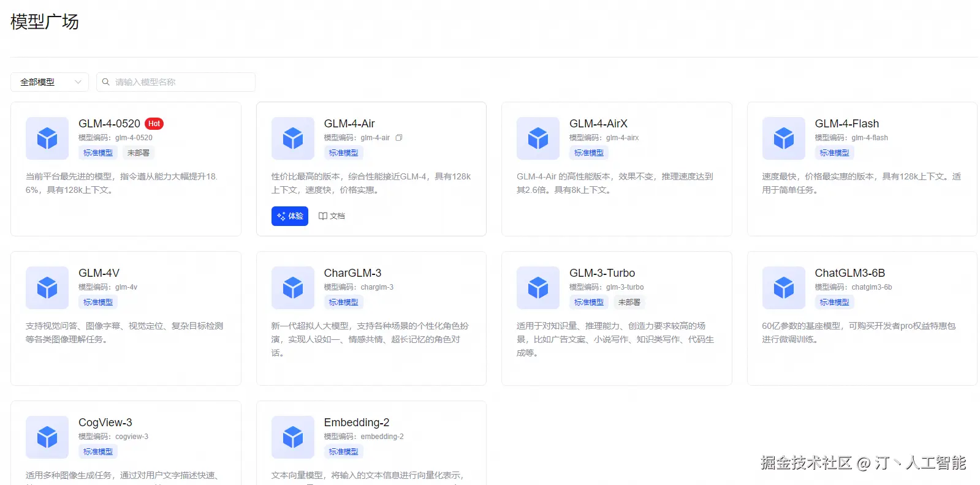Open the CogView-3 model title
The height and width of the screenshot is (485, 980).
105,423
